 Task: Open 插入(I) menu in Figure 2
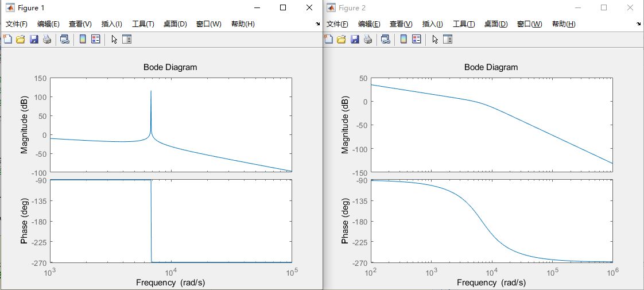(x=432, y=24)
